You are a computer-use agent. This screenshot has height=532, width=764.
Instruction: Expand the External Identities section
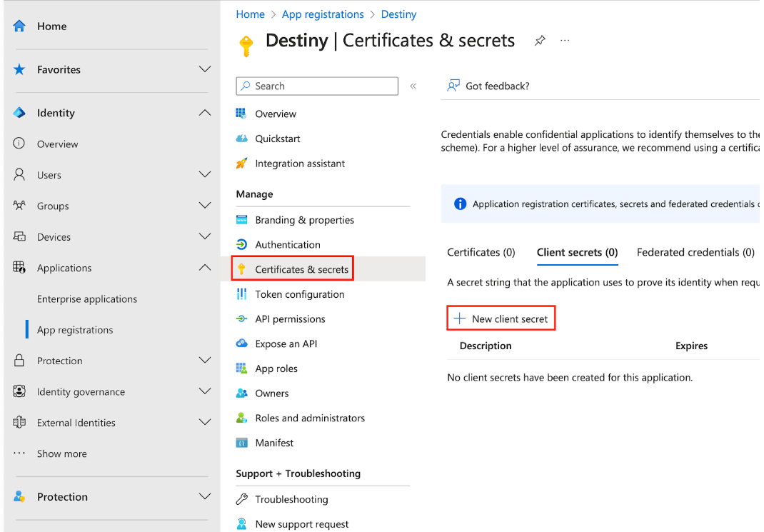[205, 422]
